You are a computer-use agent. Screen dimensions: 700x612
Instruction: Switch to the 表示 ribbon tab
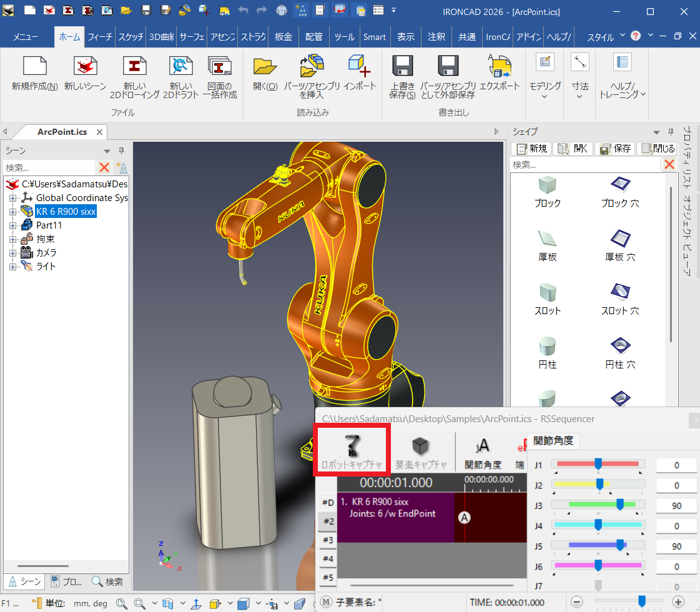405,37
